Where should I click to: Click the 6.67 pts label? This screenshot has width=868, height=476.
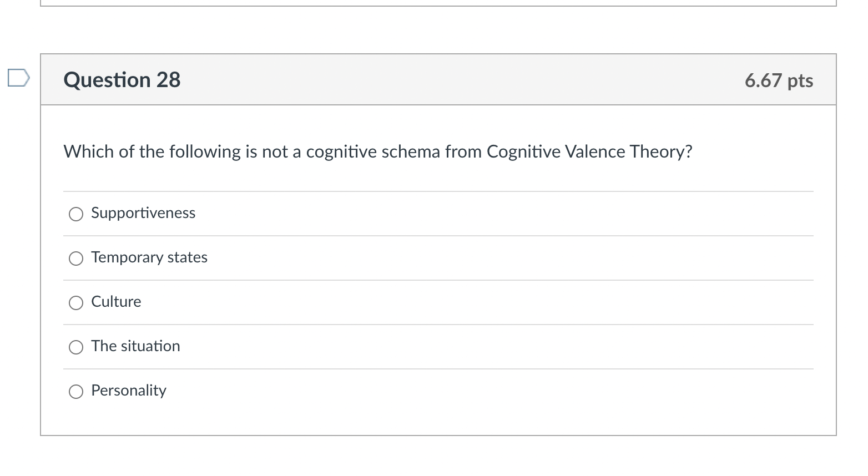coord(779,80)
